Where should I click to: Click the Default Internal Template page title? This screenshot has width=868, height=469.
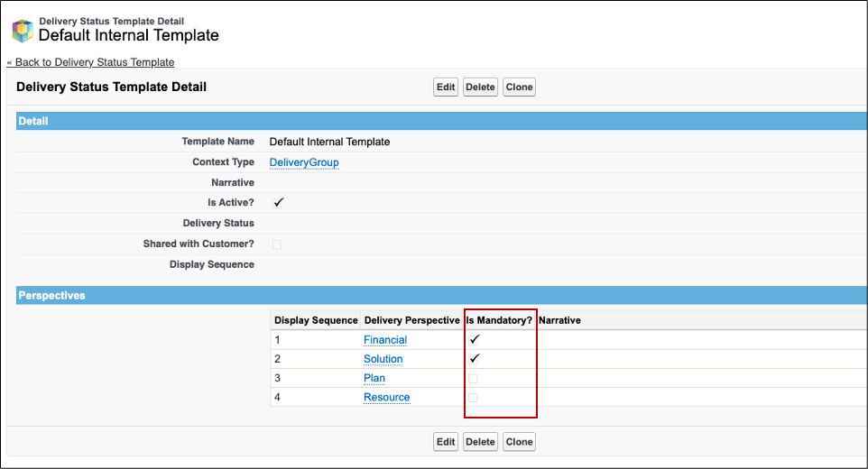(128, 35)
